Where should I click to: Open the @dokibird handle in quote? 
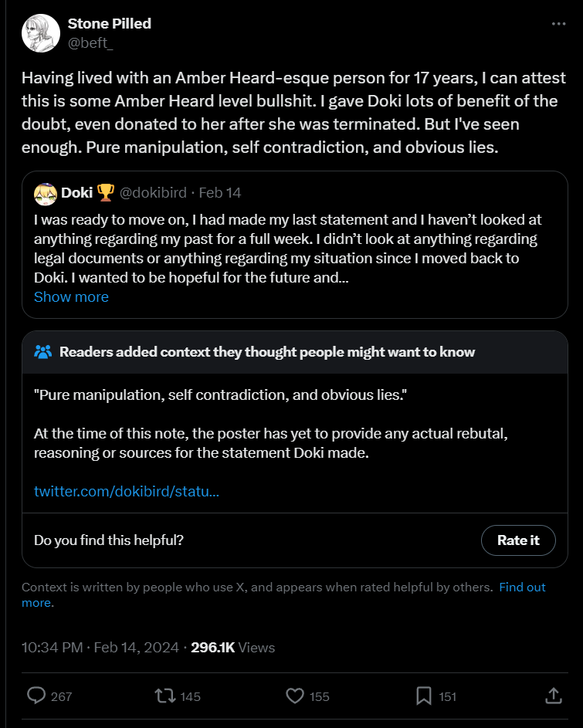click(x=154, y=193)
